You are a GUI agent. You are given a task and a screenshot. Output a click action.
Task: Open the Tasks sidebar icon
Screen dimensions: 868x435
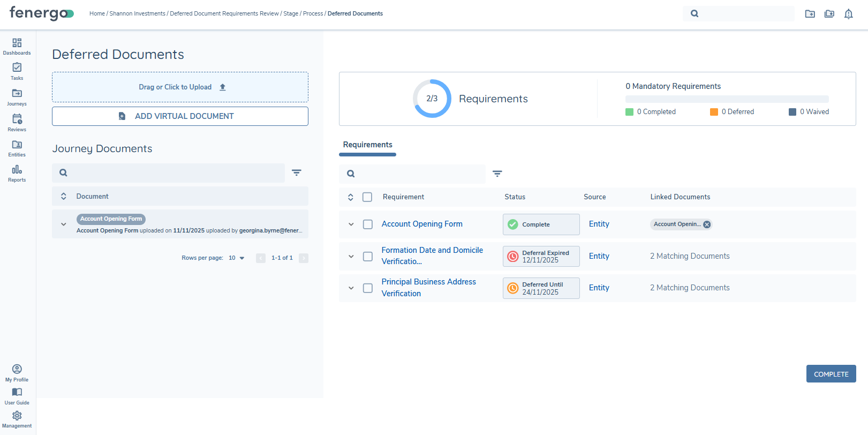pos(17,71)
